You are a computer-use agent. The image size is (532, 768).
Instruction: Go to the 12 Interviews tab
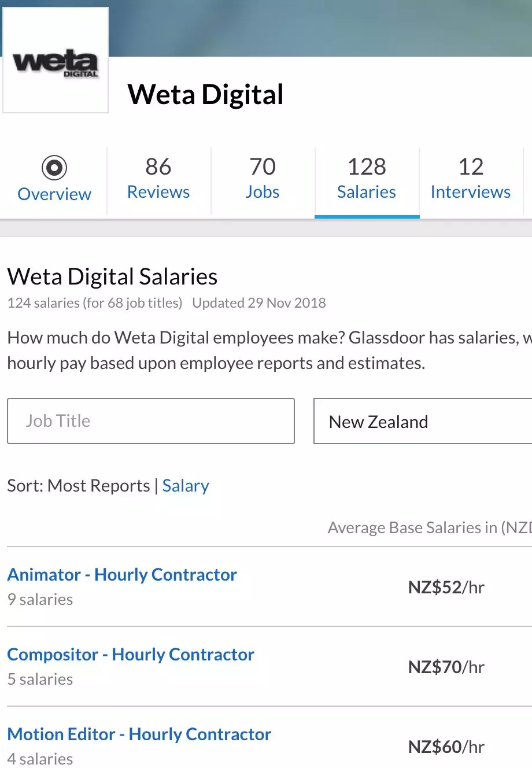coord(471,179)
